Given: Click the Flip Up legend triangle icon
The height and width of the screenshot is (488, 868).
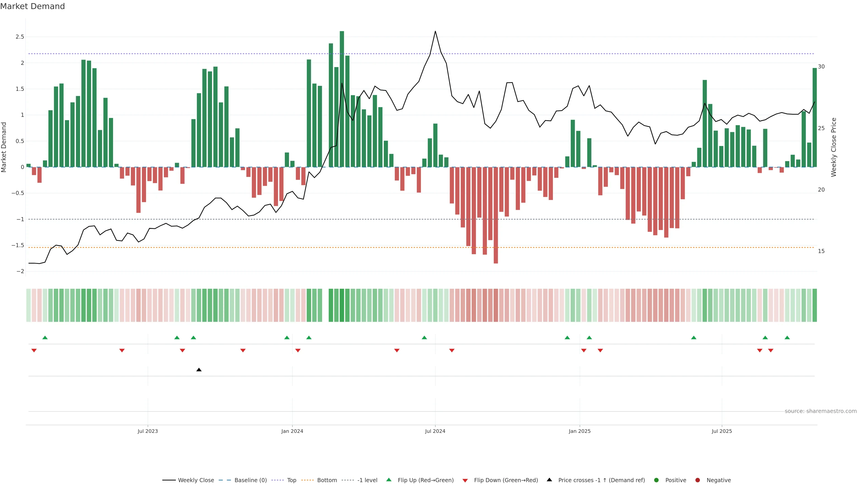Looking at the screenshot, I should point(389,480).
